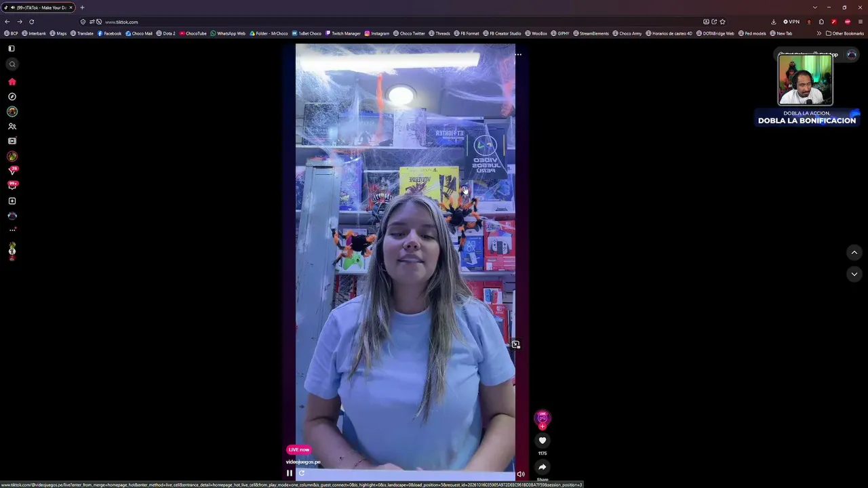Like the live video with the heart

tap(542, 441)
